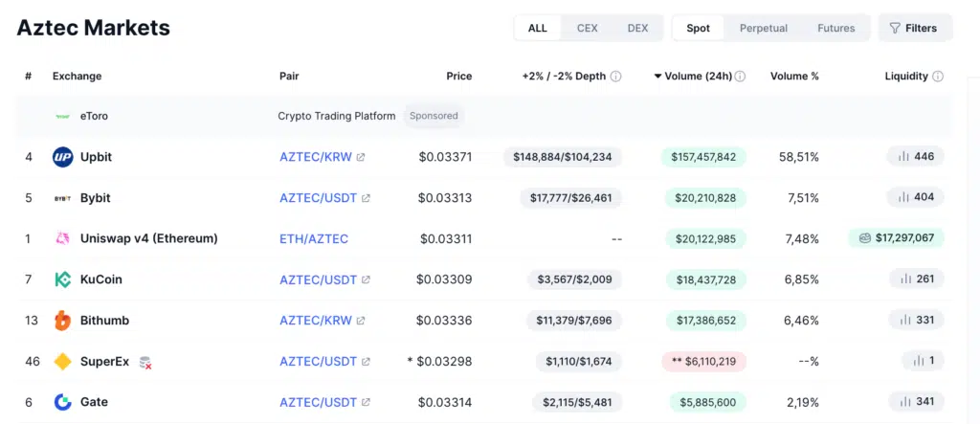Open the Upbit AZTEC/KRW pair link
The image size is (980, 424).
coord(316,157)
